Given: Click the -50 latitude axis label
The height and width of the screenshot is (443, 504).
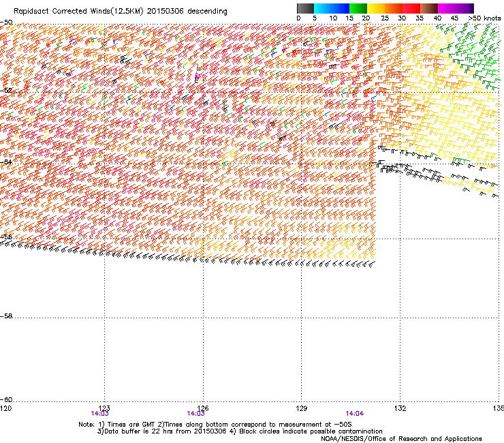Looking at the screenshot, I should tap(6, 22).
